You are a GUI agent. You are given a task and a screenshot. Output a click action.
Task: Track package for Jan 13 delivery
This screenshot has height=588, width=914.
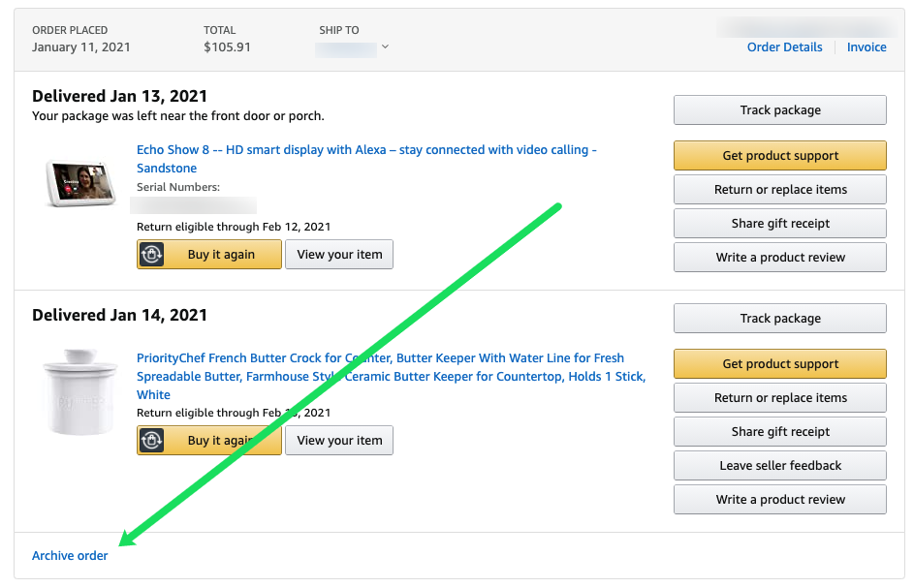[780, 110]
